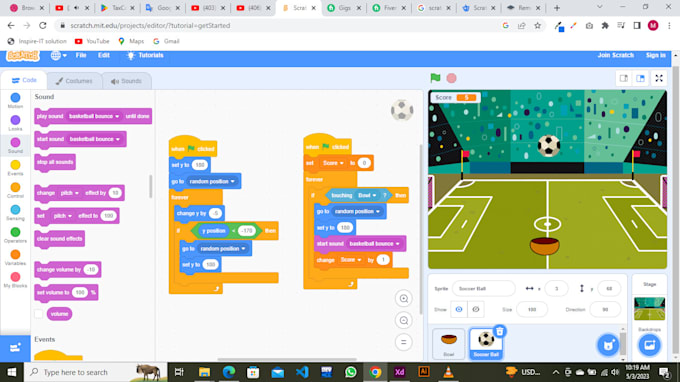Click the Choose a Backdrop button
The width and height of the screenshot is (680, 382).
tap(649, 345)
